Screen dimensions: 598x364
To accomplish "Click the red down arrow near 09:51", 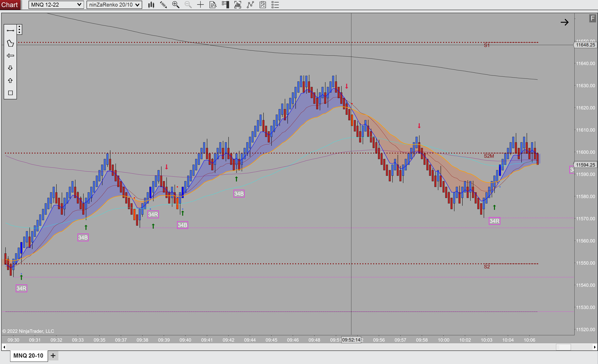I will [347, 86].
